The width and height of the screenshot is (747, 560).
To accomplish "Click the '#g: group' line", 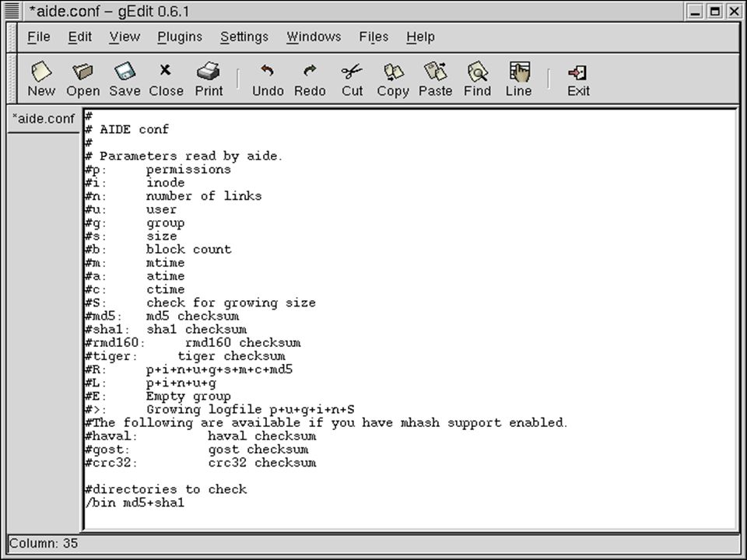I will 135,223.
